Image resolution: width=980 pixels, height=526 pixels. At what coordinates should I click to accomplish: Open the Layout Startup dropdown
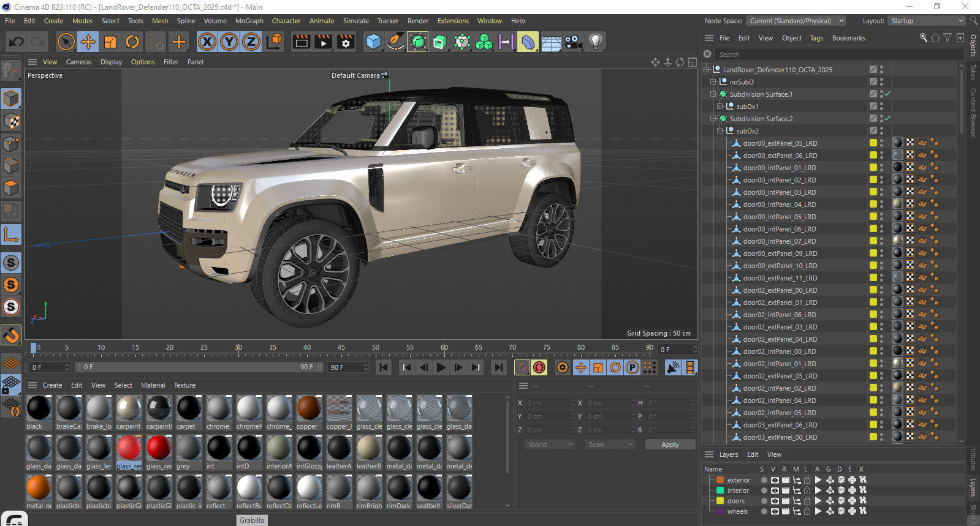click(926, 21)
